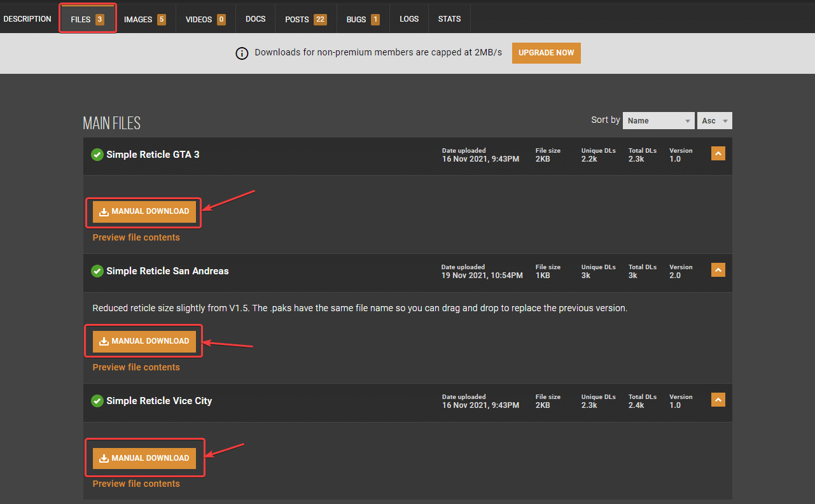This screenshot has height=504, width=815.
Task: Collapse the Simple Reticle Vice City file entry
Action: point(718,400)
